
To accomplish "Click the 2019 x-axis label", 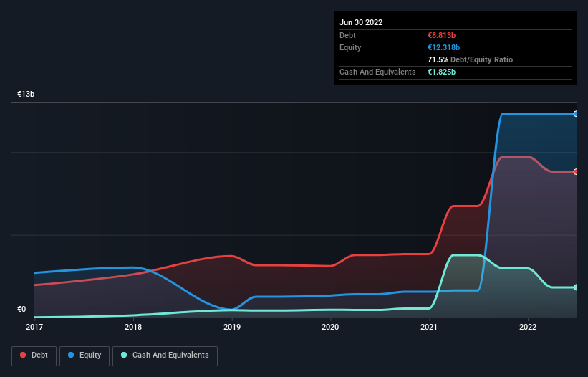I will tap(232, 327).
